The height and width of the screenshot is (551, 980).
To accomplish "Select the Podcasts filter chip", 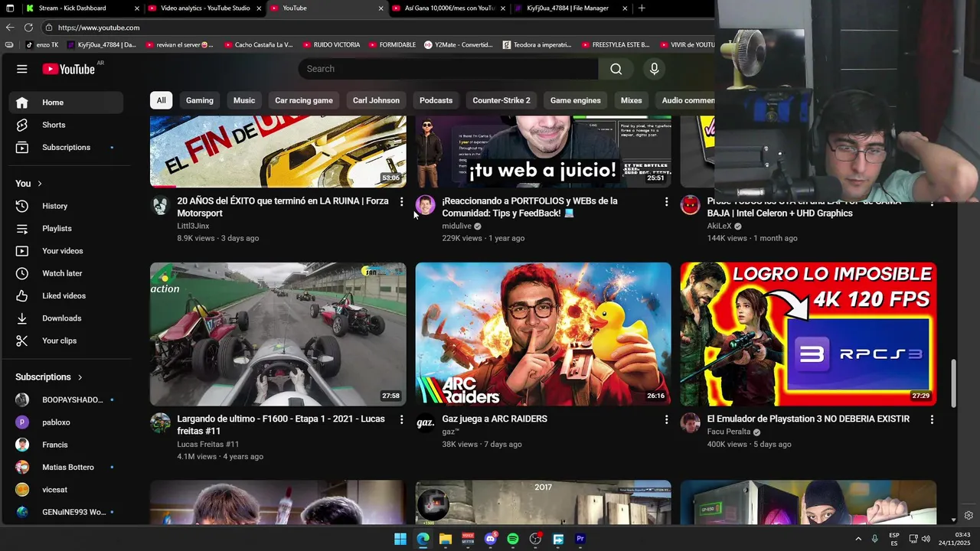I will click(x=436, y=100).
